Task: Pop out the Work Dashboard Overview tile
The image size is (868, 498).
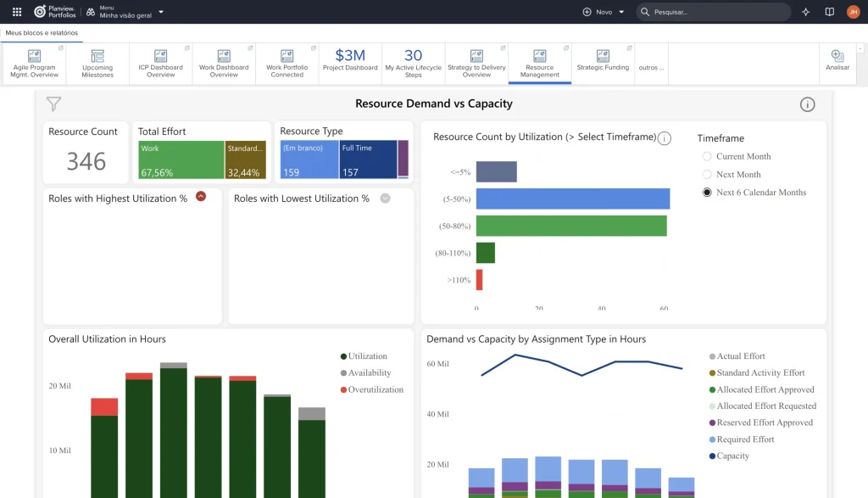Action: pos(250,48)
